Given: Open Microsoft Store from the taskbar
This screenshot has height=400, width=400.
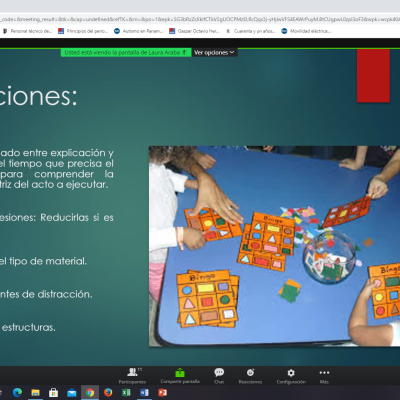Looking at the screenshot, I should pyautogui.click(x=53, y=393).
